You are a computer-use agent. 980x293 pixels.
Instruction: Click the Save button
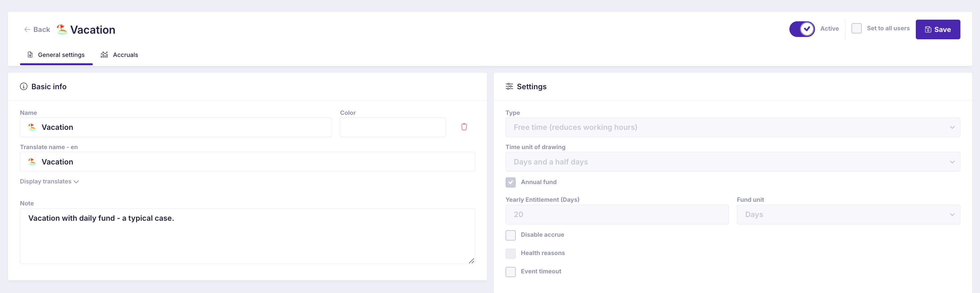coord(937,29)
